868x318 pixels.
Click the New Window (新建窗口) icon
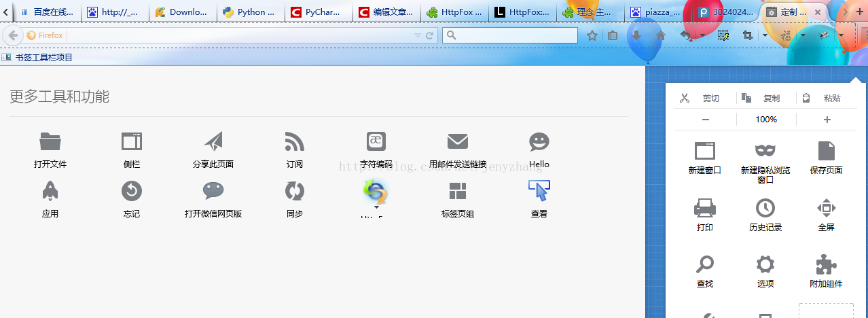point(705,150)
